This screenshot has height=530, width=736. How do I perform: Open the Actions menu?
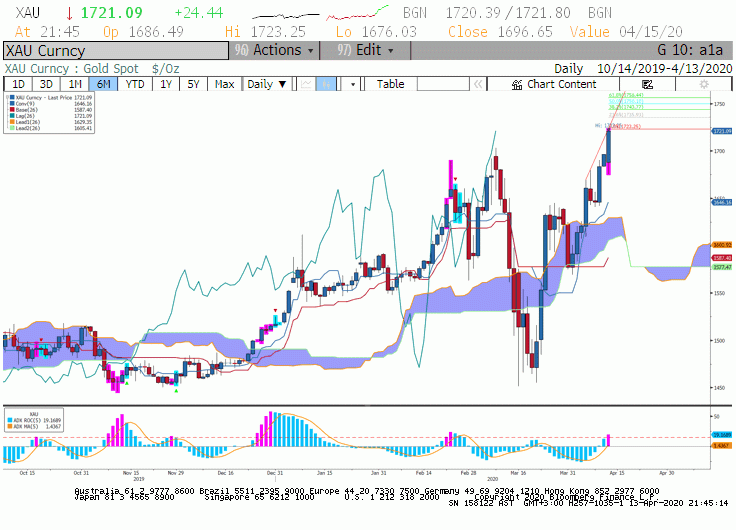(x=274, y=50)
